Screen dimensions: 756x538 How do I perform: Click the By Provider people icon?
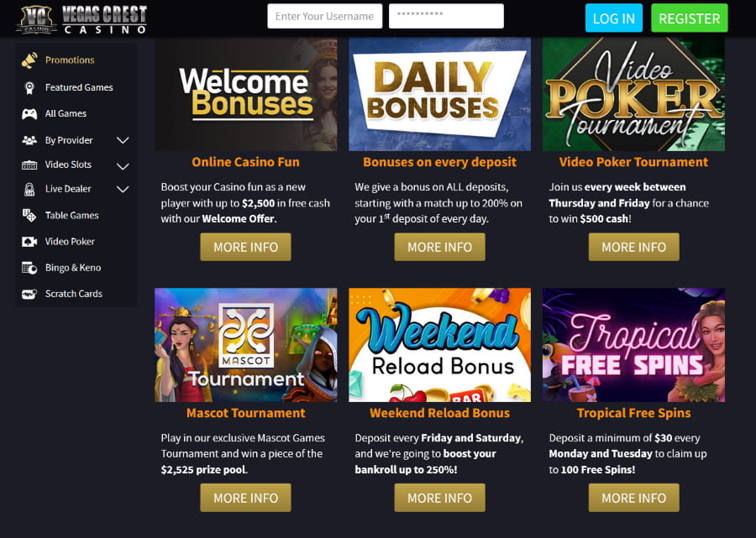coord(29,140)
